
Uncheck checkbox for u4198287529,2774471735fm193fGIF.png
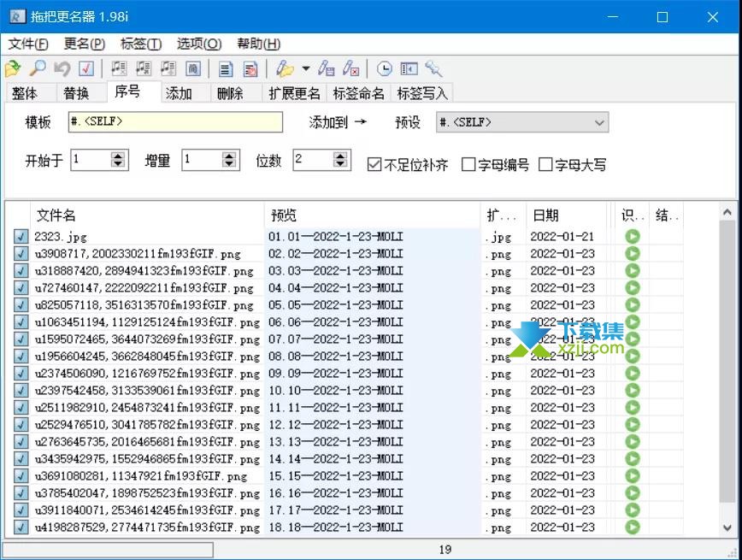point(21,527)
